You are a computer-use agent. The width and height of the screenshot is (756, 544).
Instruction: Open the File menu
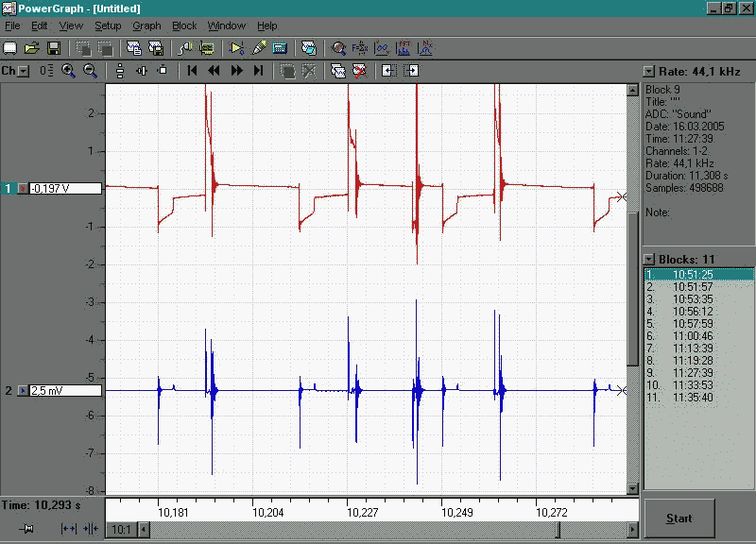click(x=12, y=25)
